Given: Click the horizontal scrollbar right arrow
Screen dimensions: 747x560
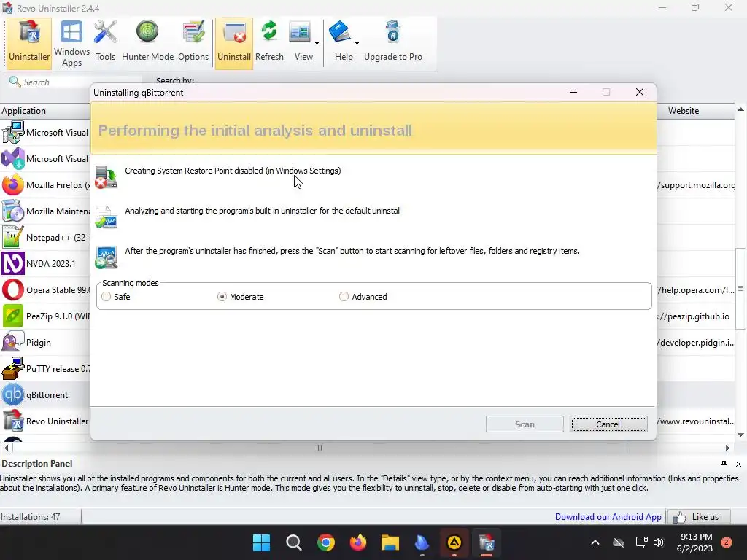Looking at the screenshot, I should pyautogui.click(x=727, y=448).
